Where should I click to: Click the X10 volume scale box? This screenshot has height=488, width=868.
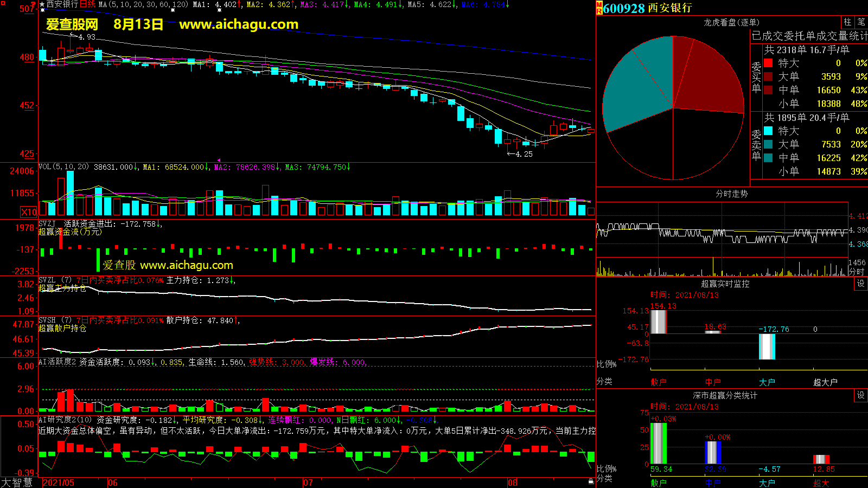pos(29,212)
